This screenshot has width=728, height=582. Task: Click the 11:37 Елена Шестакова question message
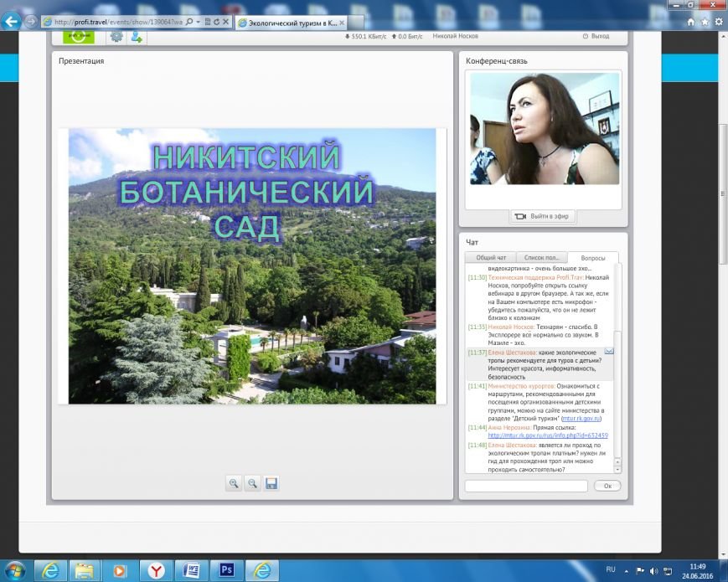540,364
